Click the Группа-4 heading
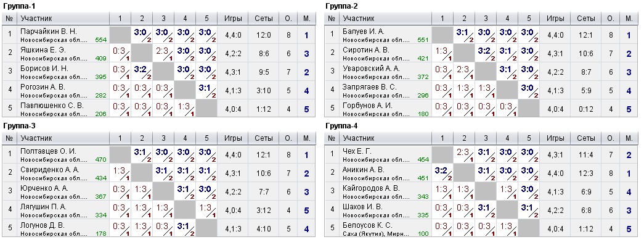The width and height of the screenshot is (644, 242). tap(341, 125)
